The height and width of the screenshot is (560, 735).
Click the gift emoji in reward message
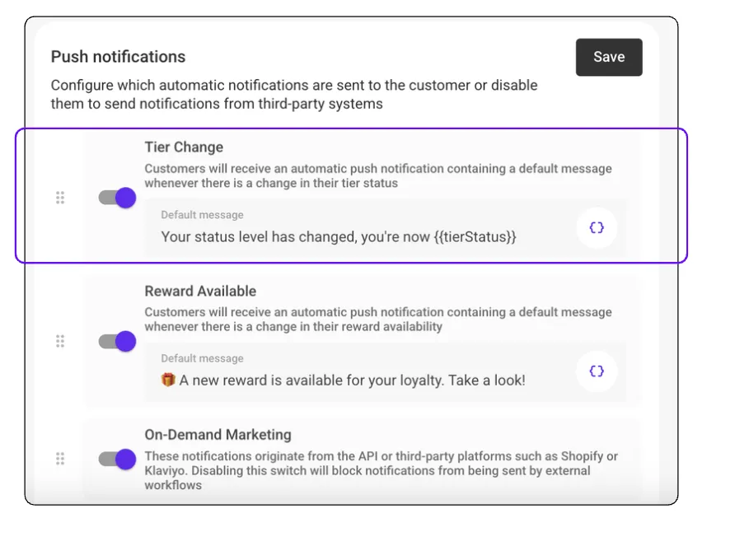(168, 380)
